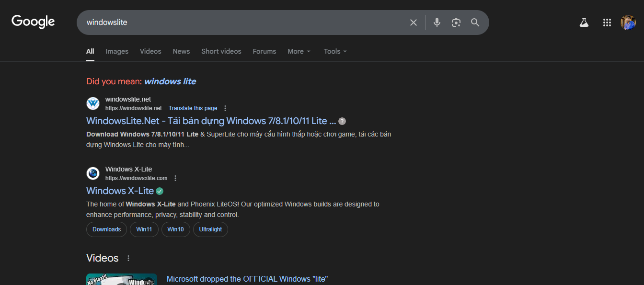Switch to the Forums tab
This screenshot has width=644, height=285.
coord(264,51)
